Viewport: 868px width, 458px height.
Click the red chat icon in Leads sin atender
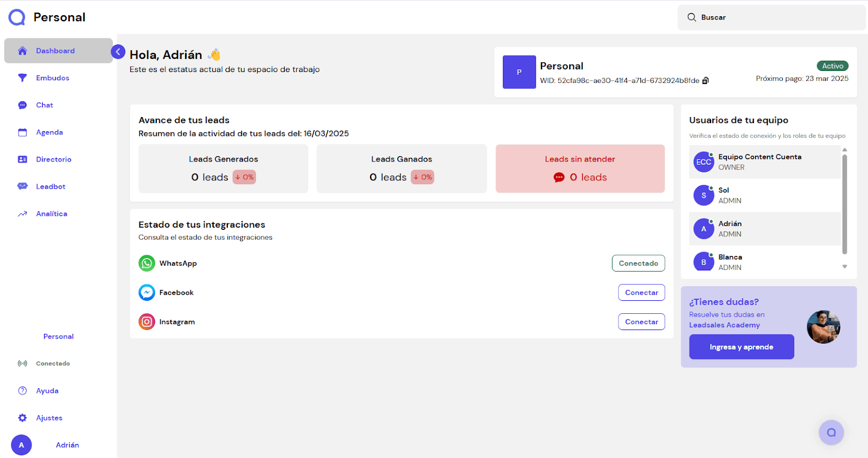(559, 178)
